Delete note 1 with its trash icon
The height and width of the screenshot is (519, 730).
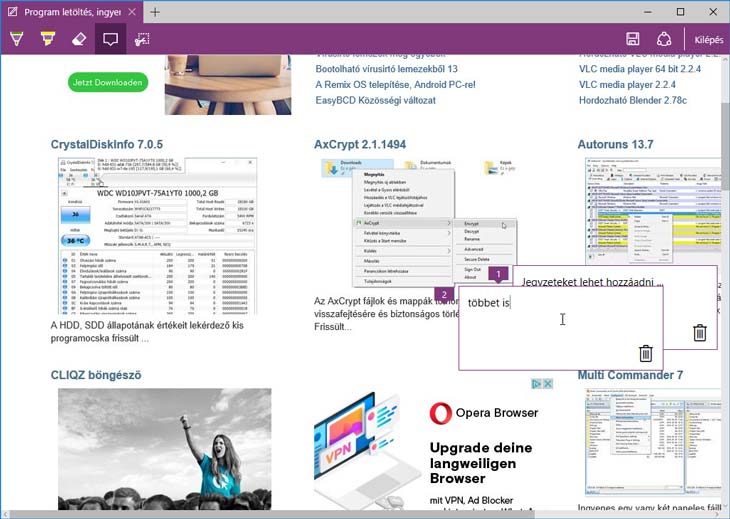click(700, 333)
